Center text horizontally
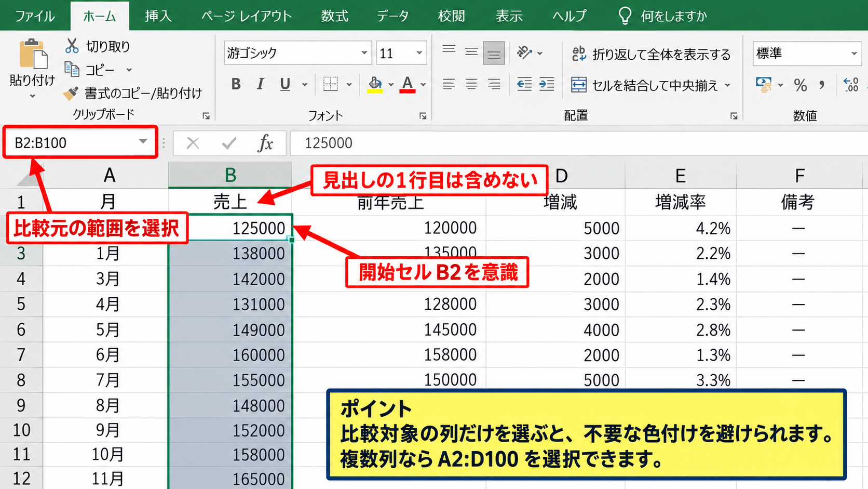Viewport: 868px width, 489px height. [x=471, y=84]
